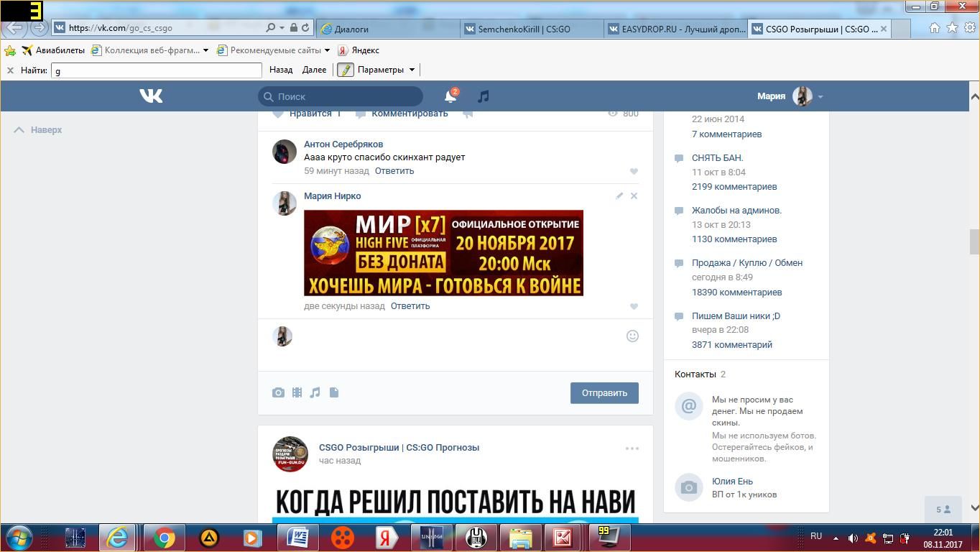Click the VK logo in the header
Viewport: 980px width, 552px height.
click(x=151, y=96)
